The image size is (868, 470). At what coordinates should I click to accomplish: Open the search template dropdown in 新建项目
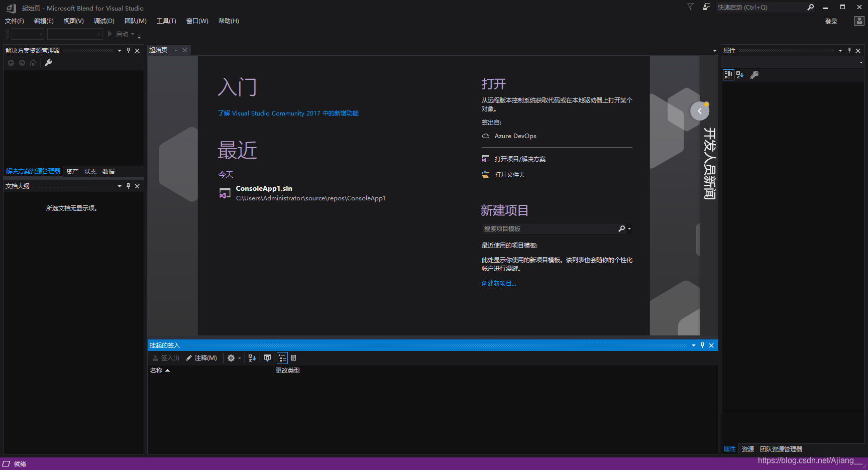pos(629,228)
